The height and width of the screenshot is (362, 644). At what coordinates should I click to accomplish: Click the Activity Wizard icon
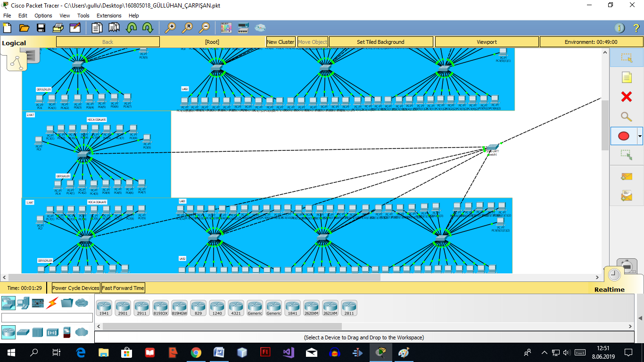pyautogui.click(x=75, y=28)
